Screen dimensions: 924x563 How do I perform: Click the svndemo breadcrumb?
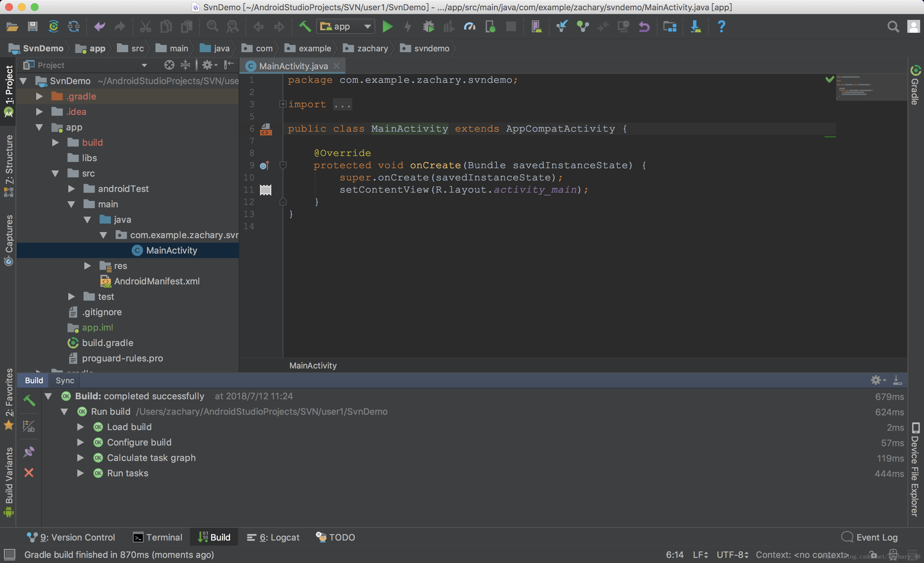coord(425,48)
